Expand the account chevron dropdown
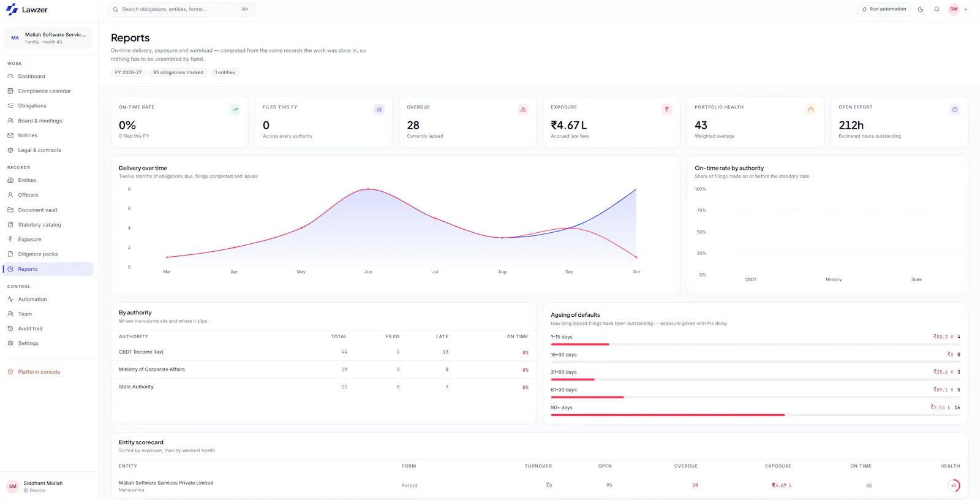980x500 pixels. (966, 9)
